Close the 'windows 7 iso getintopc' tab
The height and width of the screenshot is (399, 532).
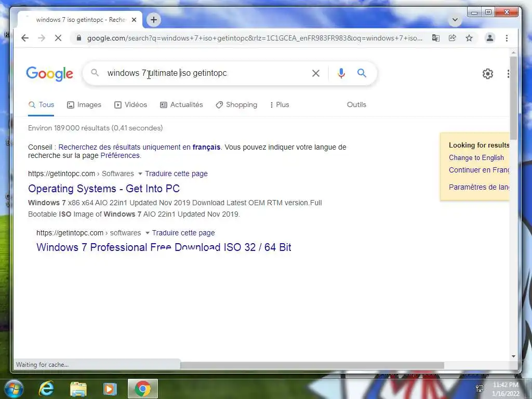tap(134, 20)
